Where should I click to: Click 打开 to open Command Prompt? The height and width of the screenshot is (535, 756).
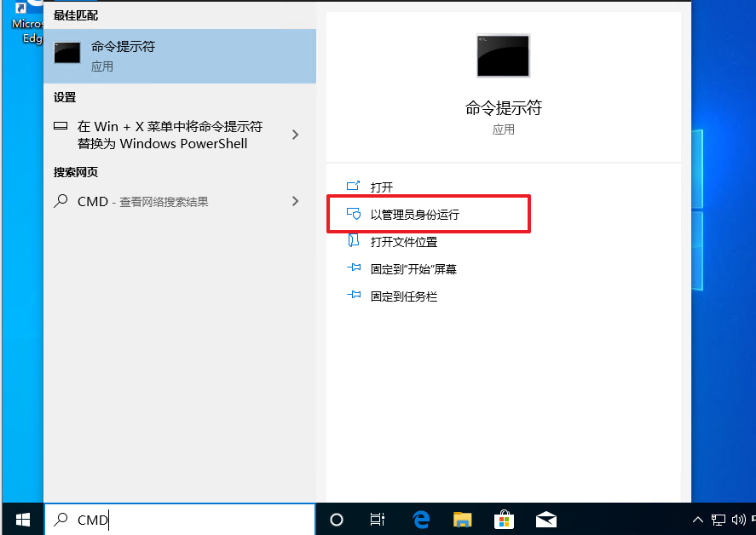[381, 186]
